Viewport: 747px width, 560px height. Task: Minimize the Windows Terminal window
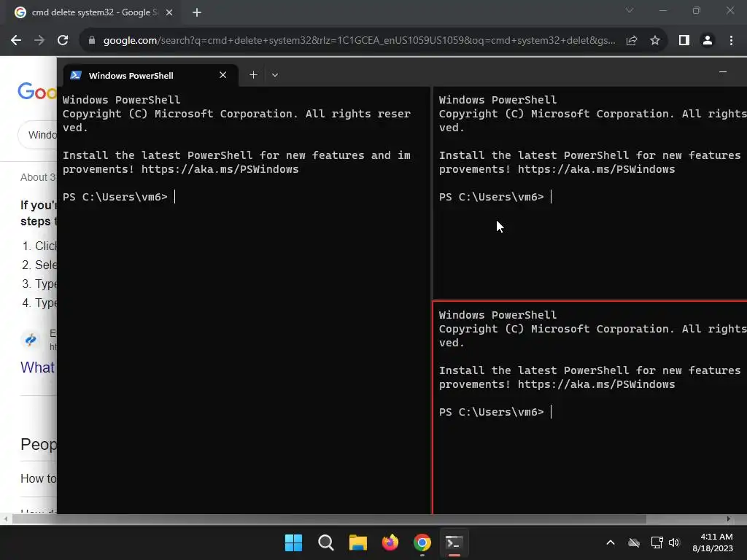pyautogui.click(x=723, y=72)
